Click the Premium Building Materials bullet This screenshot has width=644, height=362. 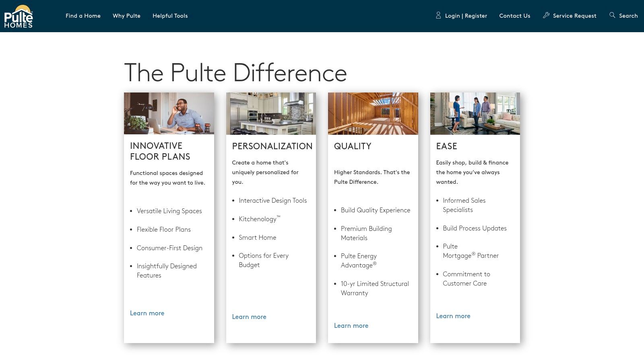[366, 233]
